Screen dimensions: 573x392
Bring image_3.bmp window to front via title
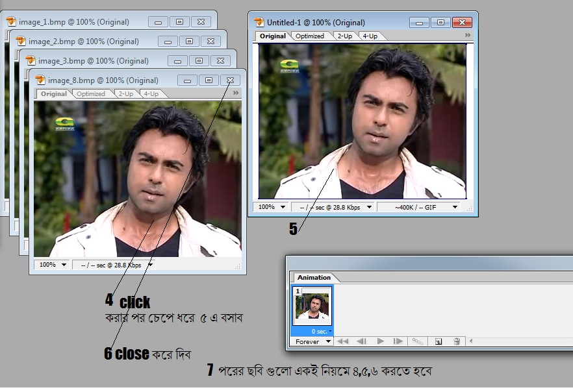coord(93,61)
